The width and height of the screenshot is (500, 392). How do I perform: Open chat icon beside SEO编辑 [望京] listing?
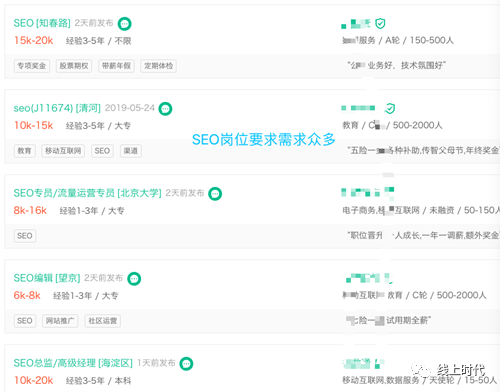click(x=134, y=279)
